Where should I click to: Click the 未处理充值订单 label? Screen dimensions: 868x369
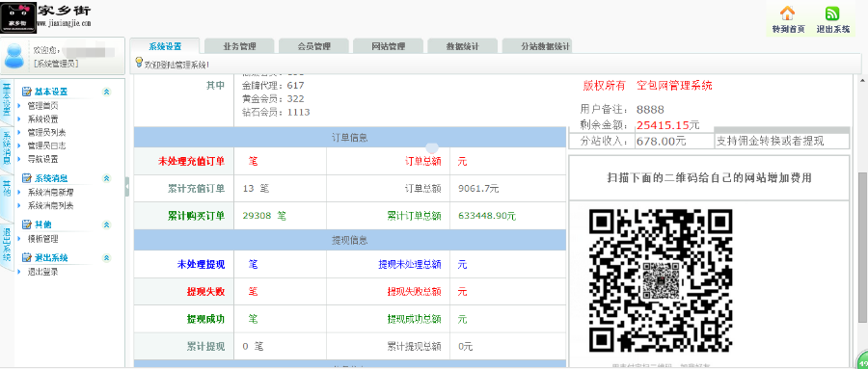tap(192, 162)
